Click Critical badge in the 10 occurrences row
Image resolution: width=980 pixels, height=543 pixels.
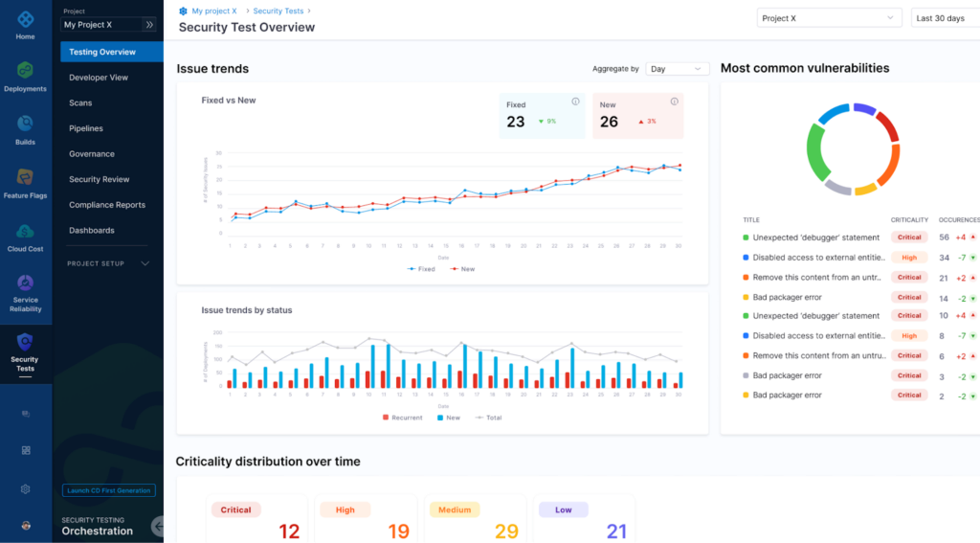(x=909, y=316)
